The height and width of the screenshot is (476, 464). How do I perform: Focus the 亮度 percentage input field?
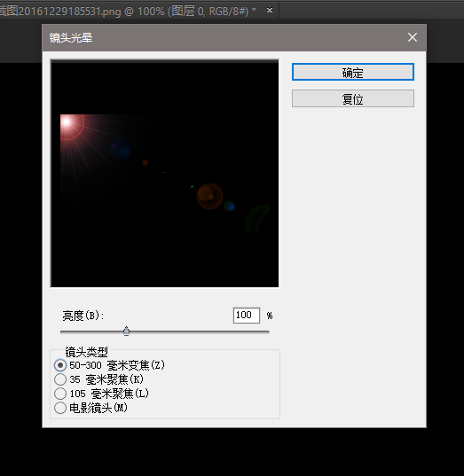coord(247,316)
